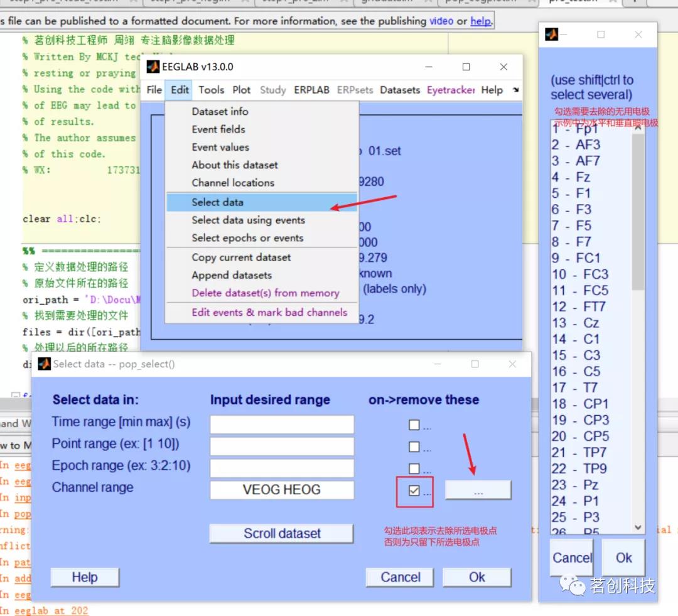The image size is (678, 616).
Task: Choose Copy current dataset
Action: pos(262,257)
